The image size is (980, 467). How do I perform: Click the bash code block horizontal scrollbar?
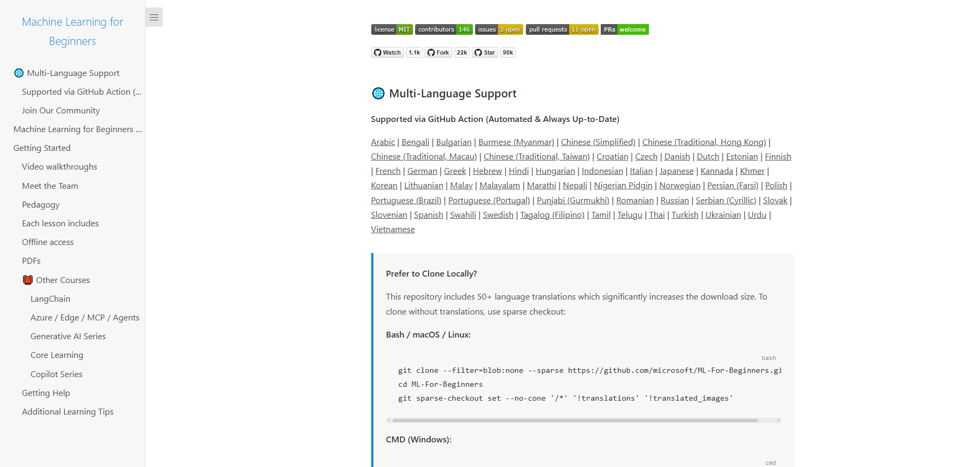tap(575, 420)
